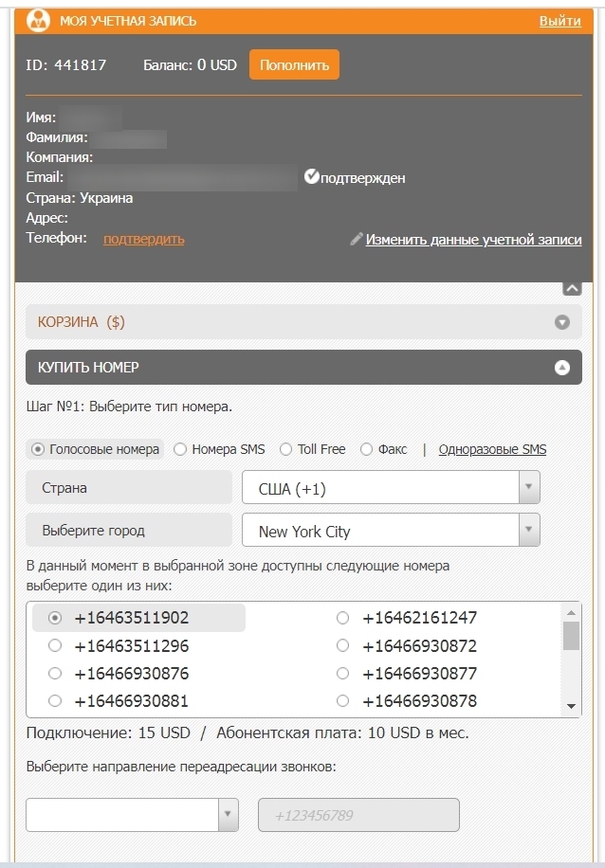Click the email confirmed checkmark icon
The width and height of the screenshot is (605, 868).
[312, 176]
